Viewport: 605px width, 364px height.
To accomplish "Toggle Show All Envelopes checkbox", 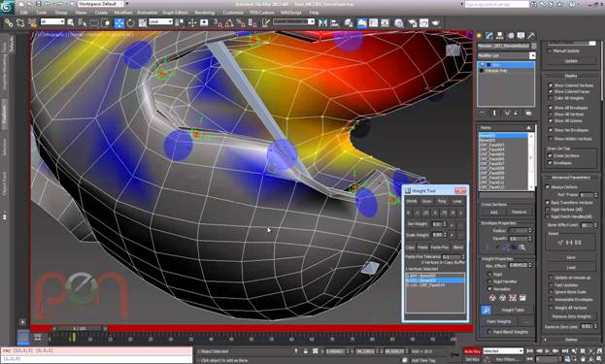I will tap(551, 108).
